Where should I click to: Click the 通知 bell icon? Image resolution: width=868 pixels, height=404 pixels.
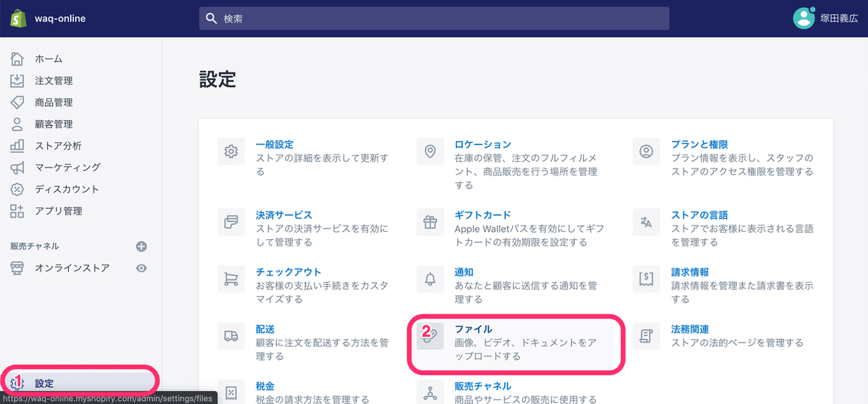point(430,279)
